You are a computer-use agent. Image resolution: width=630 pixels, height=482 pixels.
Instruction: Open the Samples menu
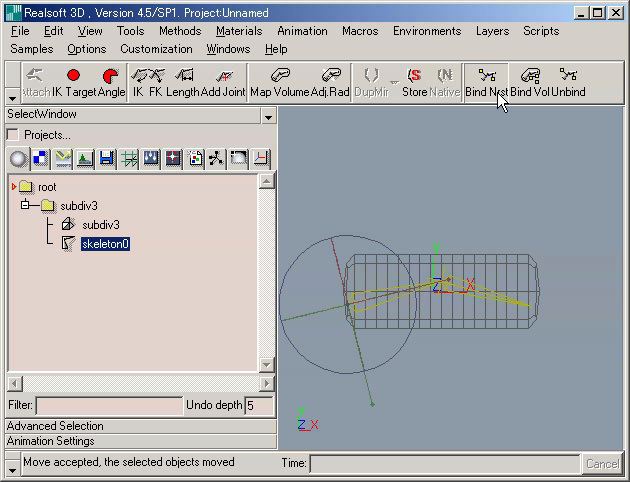[x=32, y=49]
